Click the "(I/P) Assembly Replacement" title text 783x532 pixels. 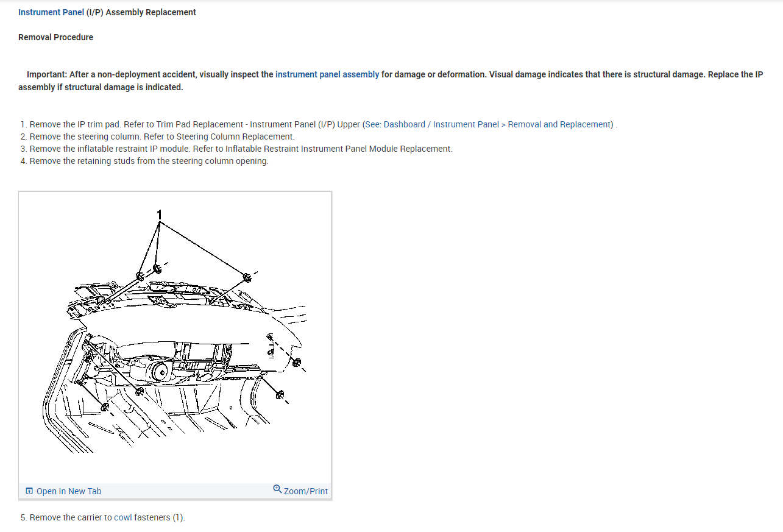(x=141, y=12)
